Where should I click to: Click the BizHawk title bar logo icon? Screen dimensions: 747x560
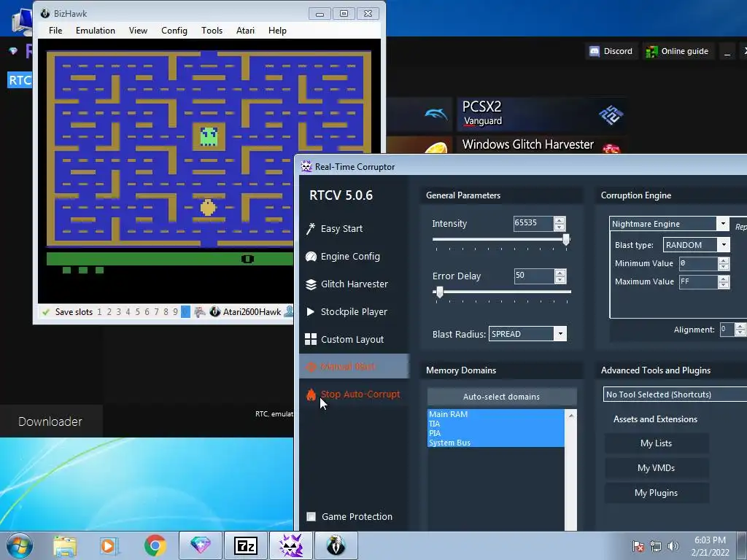pos(45,13)
